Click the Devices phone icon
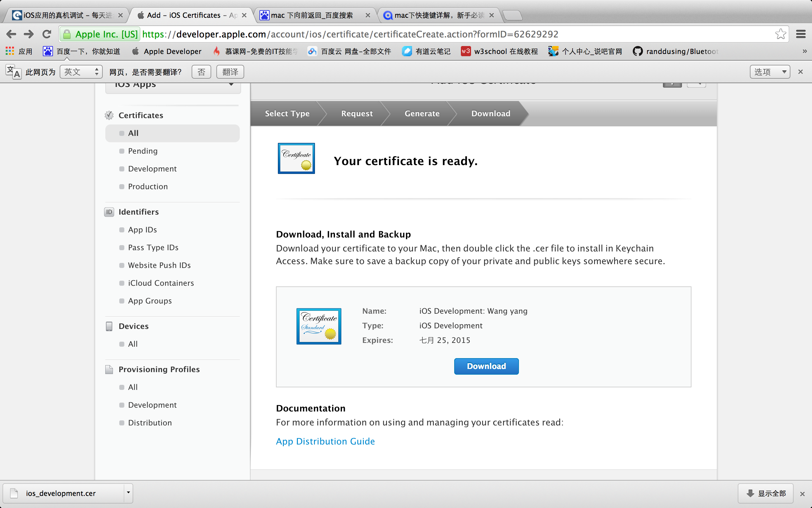This screenshot has height=508, width=812. tap(109, 326)
